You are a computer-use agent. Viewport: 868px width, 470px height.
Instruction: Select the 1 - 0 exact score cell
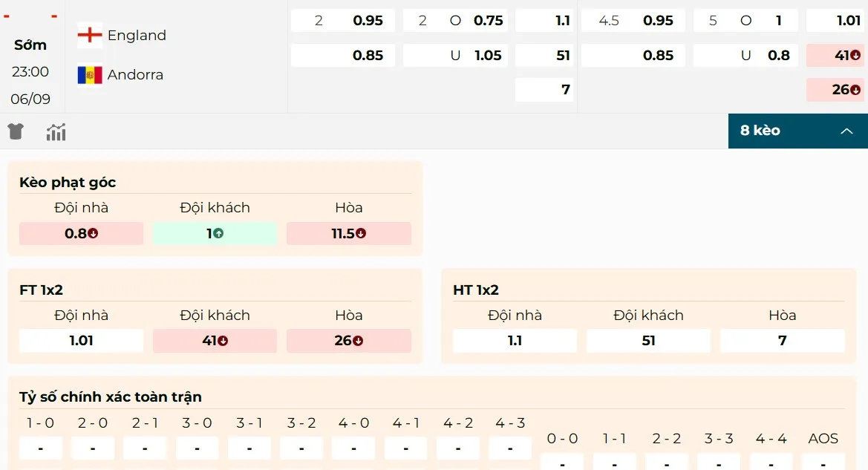(x=40, y=448)
